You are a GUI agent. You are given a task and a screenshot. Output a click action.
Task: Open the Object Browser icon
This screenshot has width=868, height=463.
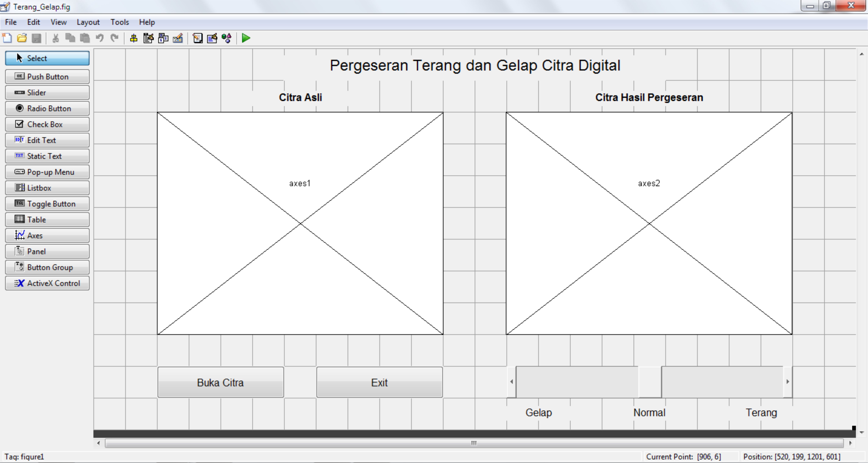(226, 38)
